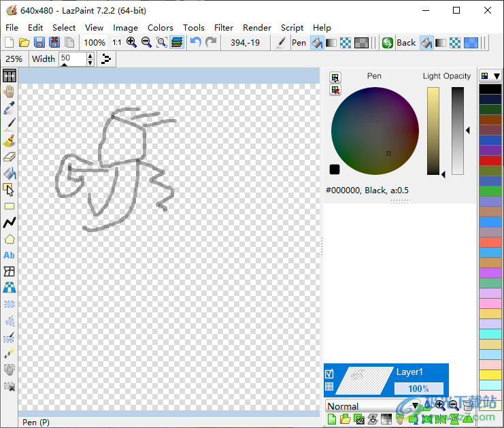
Task: Click the 1:1 zoom button
Action: click(x=117, y=42)
